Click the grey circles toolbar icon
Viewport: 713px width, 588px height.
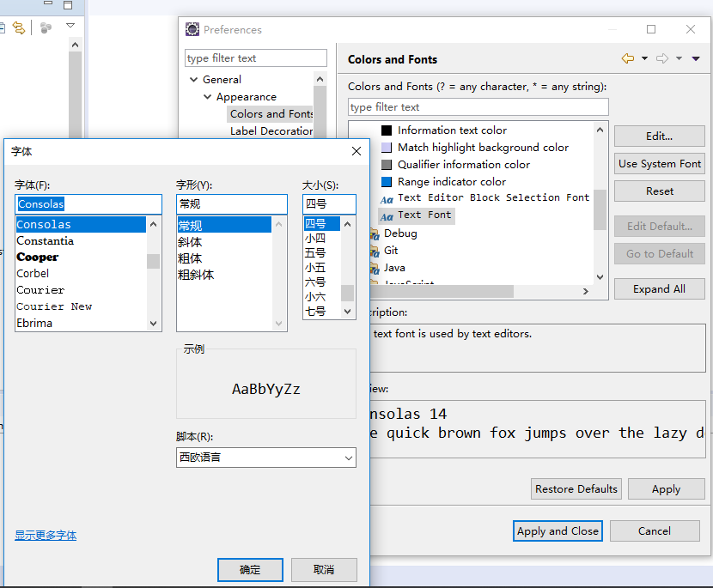pyautogui.click(x=46, y=27)
